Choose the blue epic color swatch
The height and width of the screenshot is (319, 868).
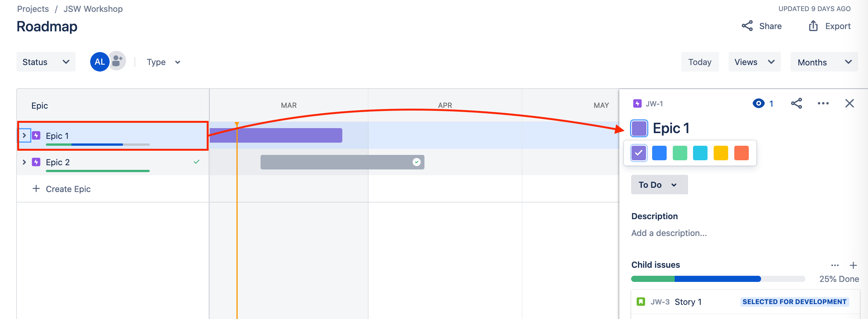tap(659, 153)
